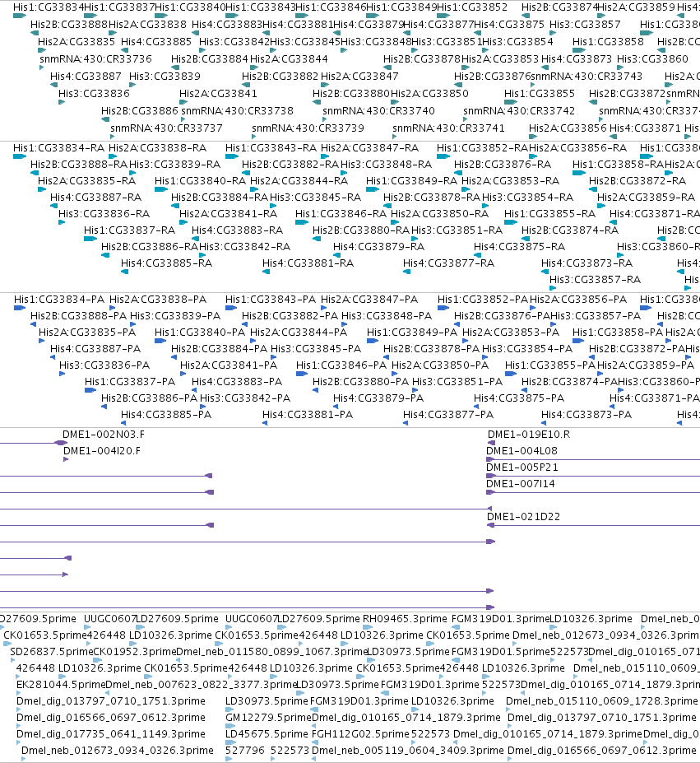The width and height of the screenshot is (700, 763).
Task: Click the small purple glyph under DME1-004I20.F
Action: click(x=66, y=459)
